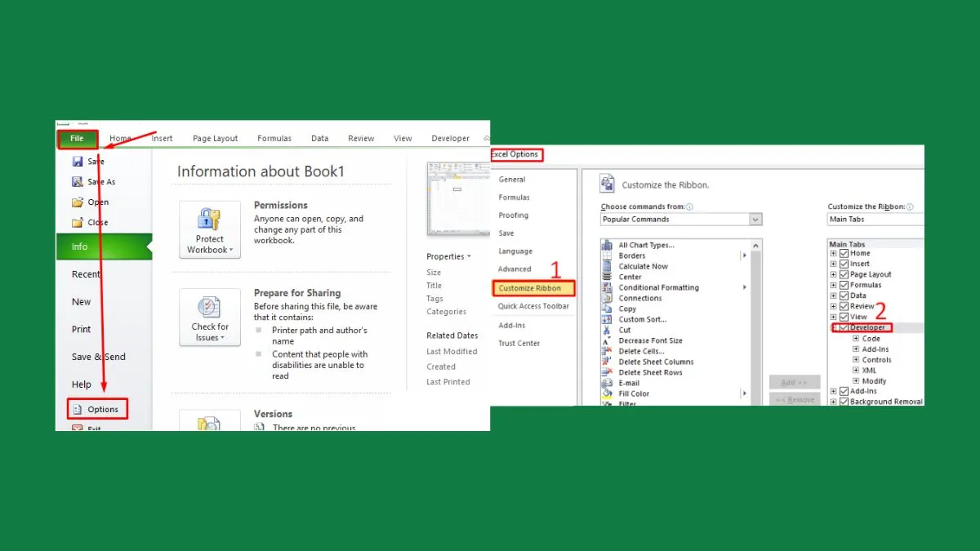Click the Save As disk icon
The height and width of the screenshot is (551, 980).
click(78, 182)
